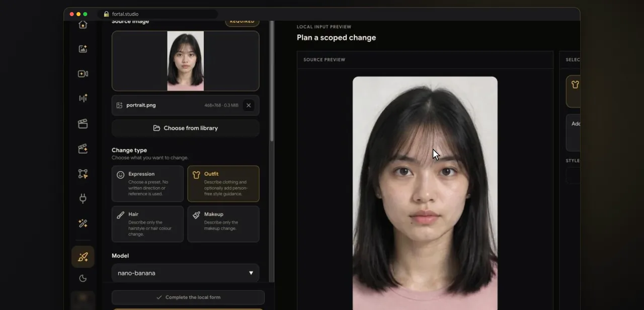Open the nano-banana model dropdown
The image size is (644, 310).
(x=185, y=273)
